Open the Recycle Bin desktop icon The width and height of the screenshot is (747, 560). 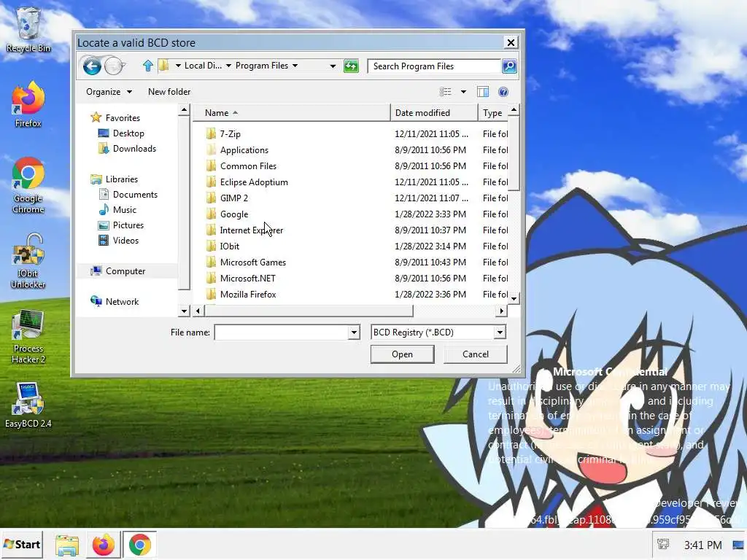pyautogui.click(x=28, y=29)
